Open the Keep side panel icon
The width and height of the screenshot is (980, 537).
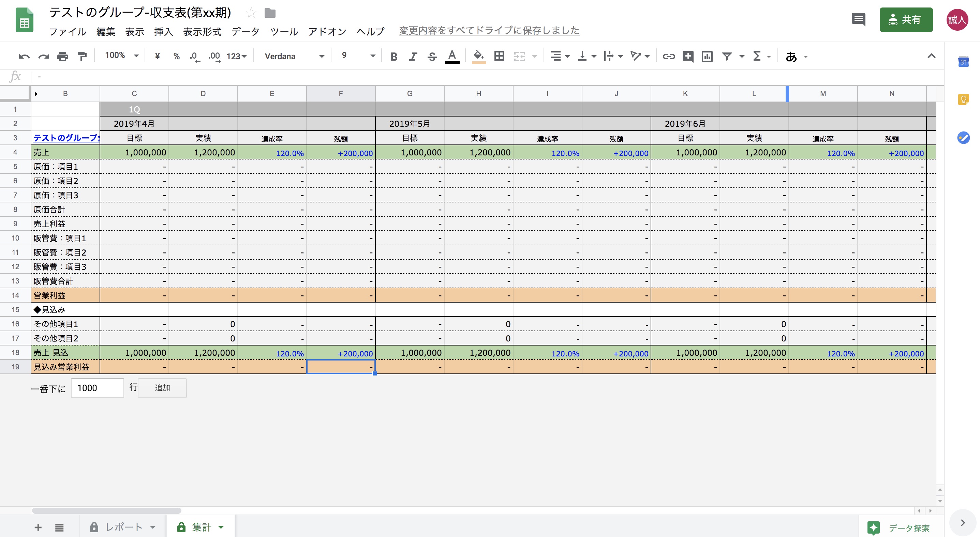pos(963,99)
